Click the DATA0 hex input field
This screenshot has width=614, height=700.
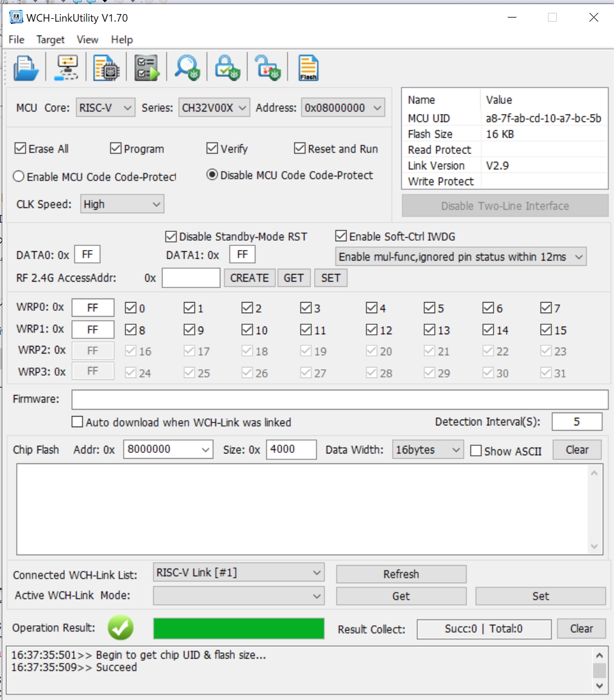[88, 254]
